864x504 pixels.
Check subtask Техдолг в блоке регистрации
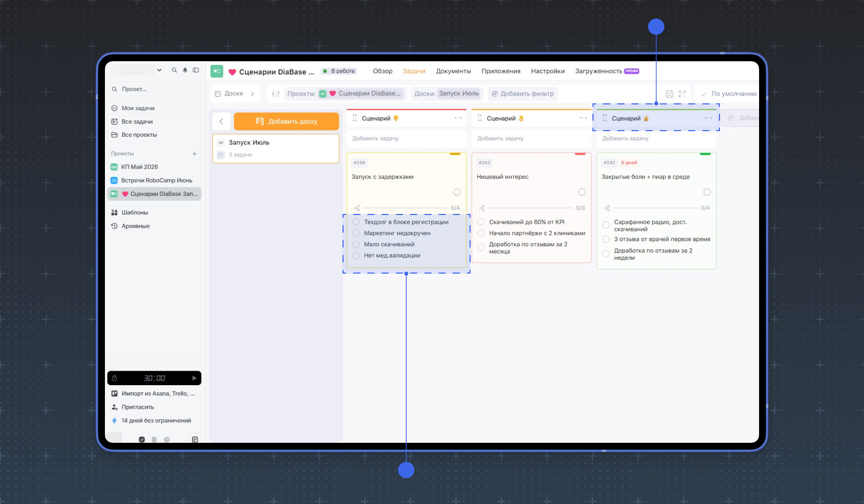(x=356, y=222)
